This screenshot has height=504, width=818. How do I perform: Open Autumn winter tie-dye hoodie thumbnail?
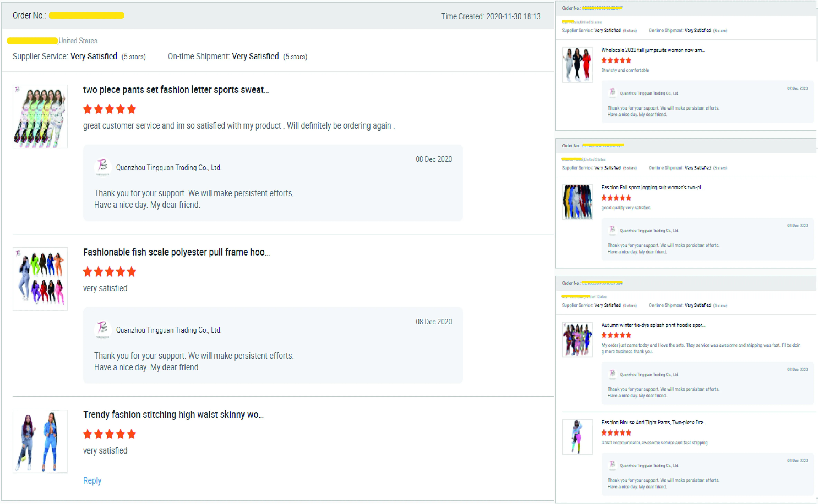(577, 339)
